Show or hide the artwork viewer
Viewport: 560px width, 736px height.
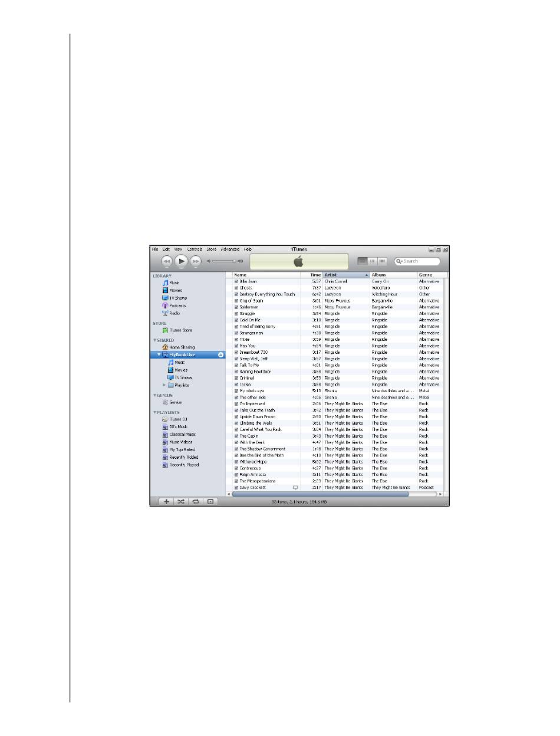pyautogui.click(x=210, y=502)
